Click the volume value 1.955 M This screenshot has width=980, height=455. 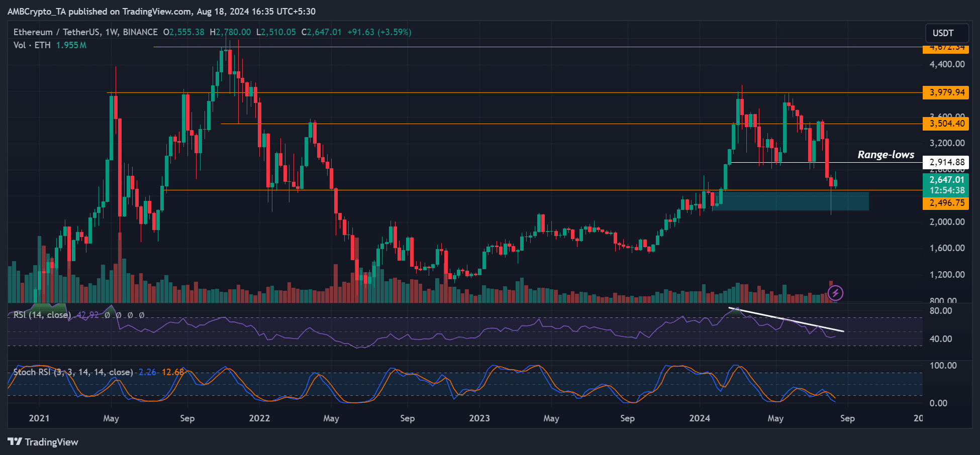(x=71, y=45)
